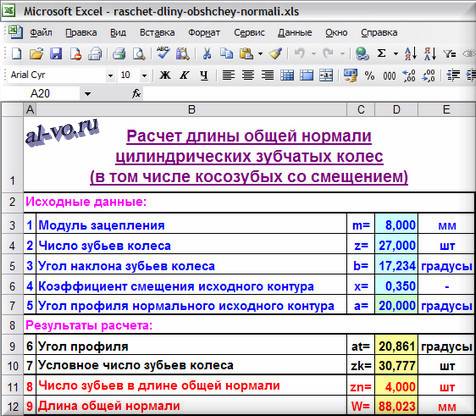Toggle underline with the Ч button
This screenshot has width=476, height=416.
[x=204, y=76]
